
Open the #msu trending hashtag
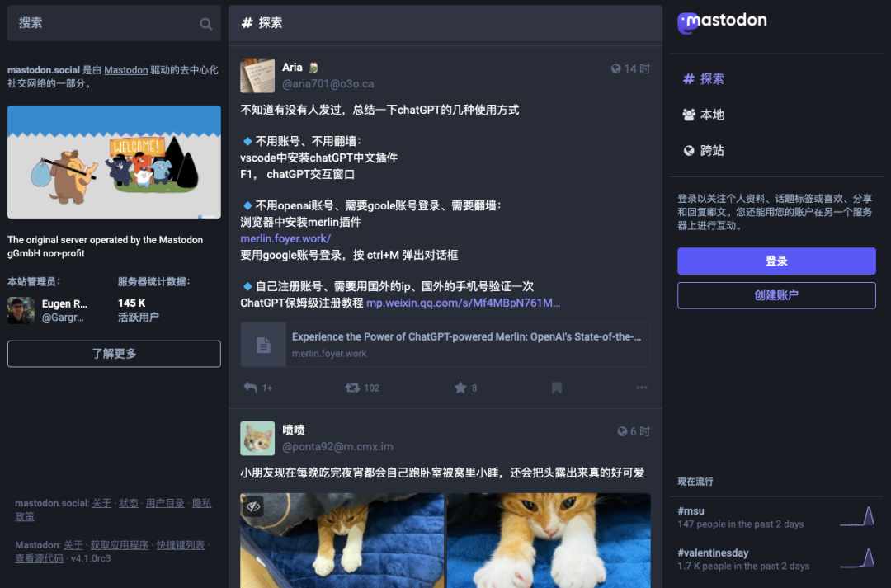(691, 510)
